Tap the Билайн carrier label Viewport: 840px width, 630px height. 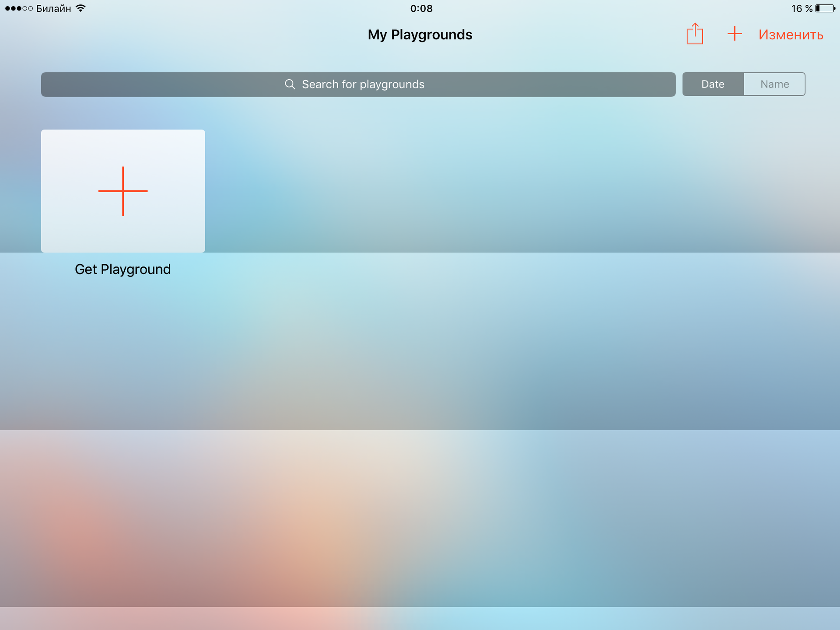click(x=53, y=8)
